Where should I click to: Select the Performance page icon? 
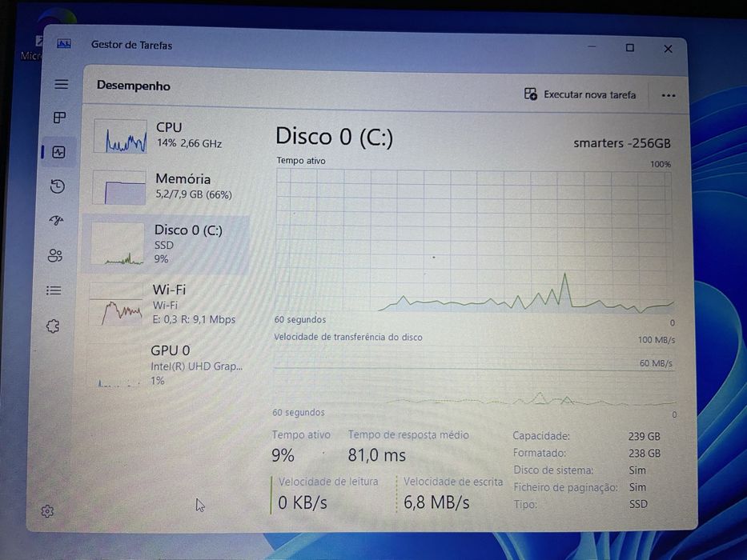click(x=58, y=152)
